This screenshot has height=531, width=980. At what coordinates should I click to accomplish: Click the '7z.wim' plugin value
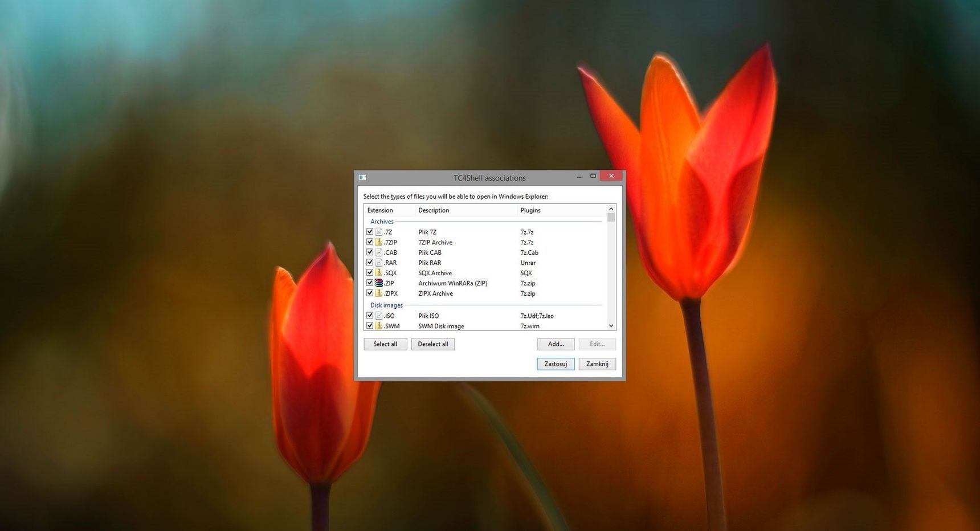click(x=530, y=326)
